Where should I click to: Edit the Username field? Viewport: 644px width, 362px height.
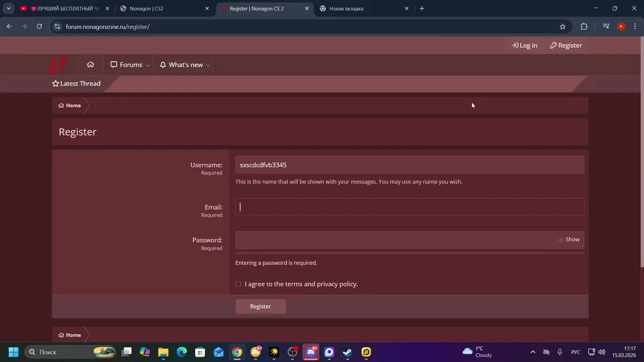tap(410, 165)
